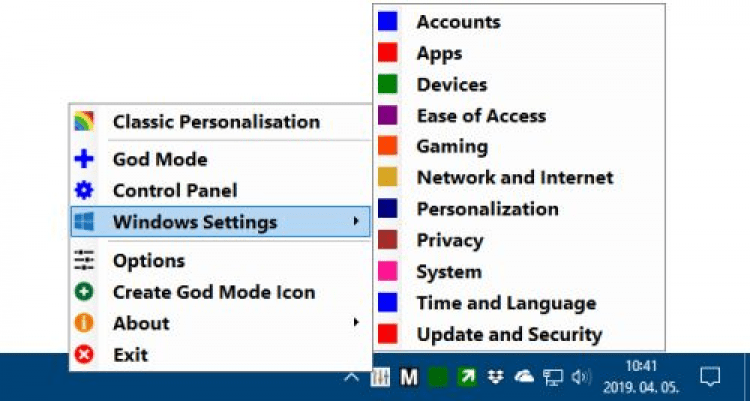Select Create God Mode Icon entry
Viewport: 750px width, 401px height.
pos(221,292)
